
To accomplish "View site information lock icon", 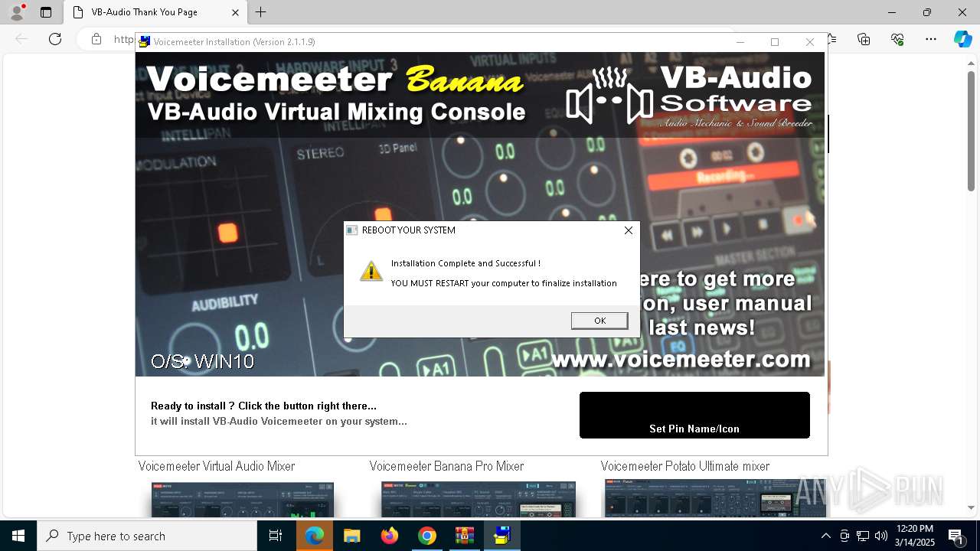I will 96,39.
